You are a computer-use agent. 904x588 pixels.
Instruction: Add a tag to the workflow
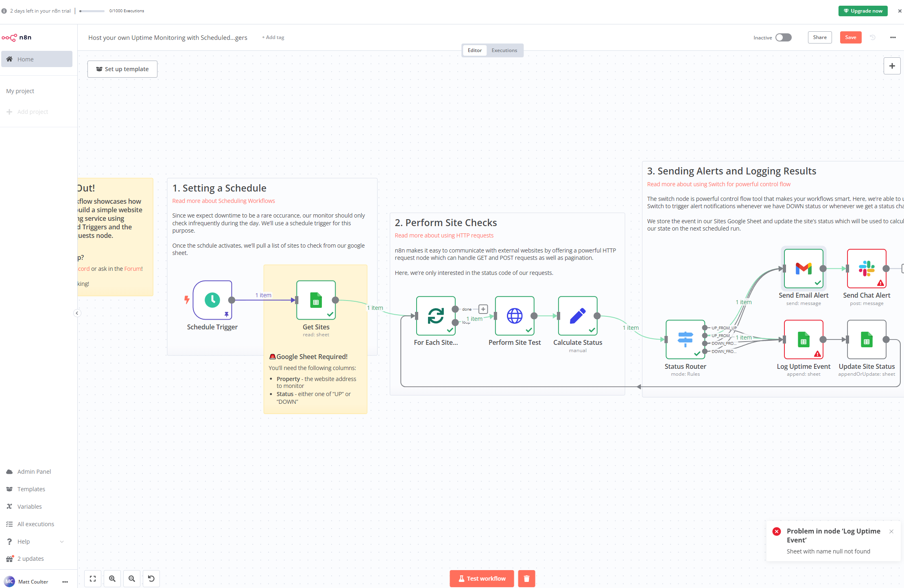[273, 37]
